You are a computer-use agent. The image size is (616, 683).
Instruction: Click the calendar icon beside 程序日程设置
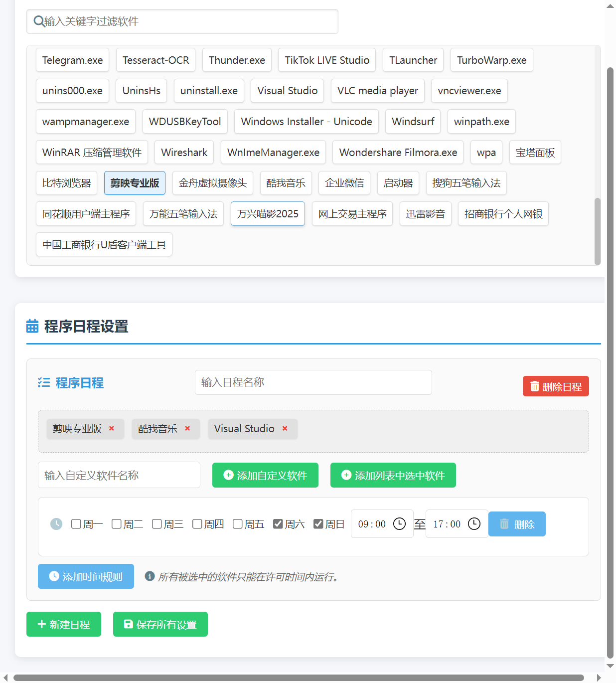pyautogui.click(x=32, y=326)
